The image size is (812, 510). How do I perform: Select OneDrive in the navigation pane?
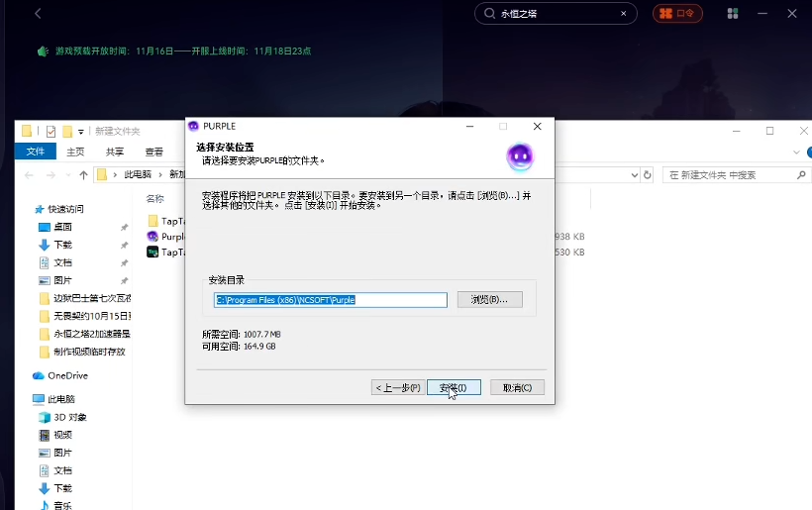(x=67, y=375)
